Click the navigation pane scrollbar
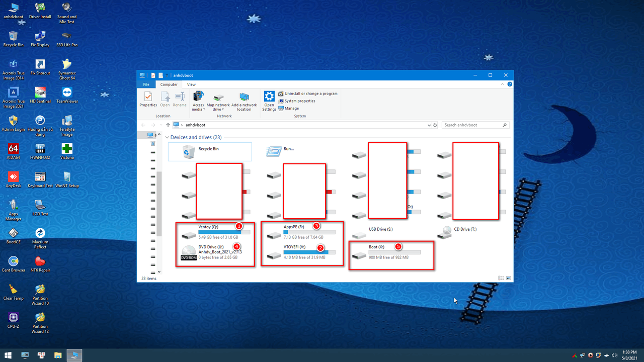Screen dimensions: 644x362 coord(159,204)
